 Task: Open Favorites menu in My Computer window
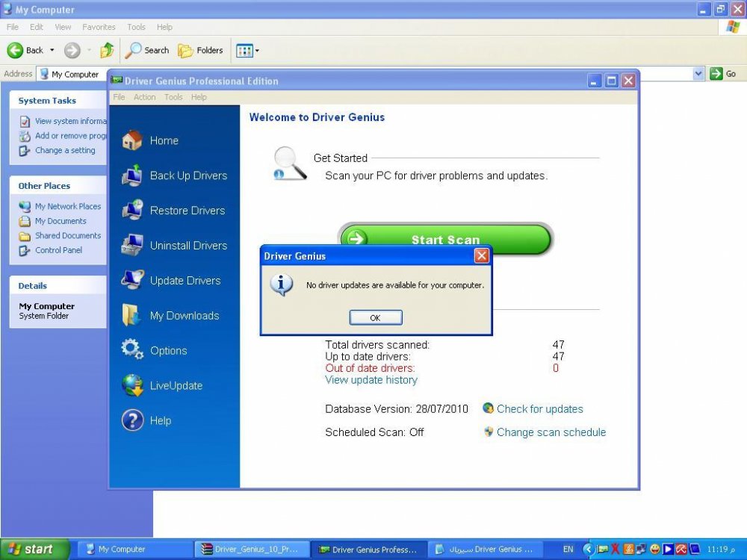point(99,27)
